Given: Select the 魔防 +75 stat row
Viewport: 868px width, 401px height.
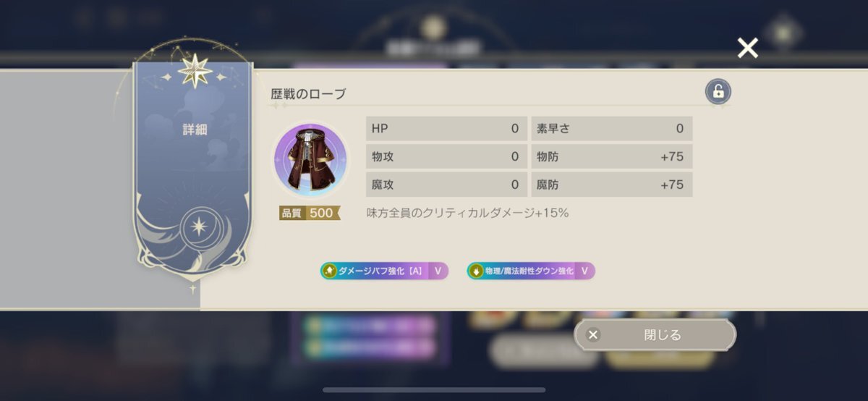Looking at the screenshot, I should (612, 185).
